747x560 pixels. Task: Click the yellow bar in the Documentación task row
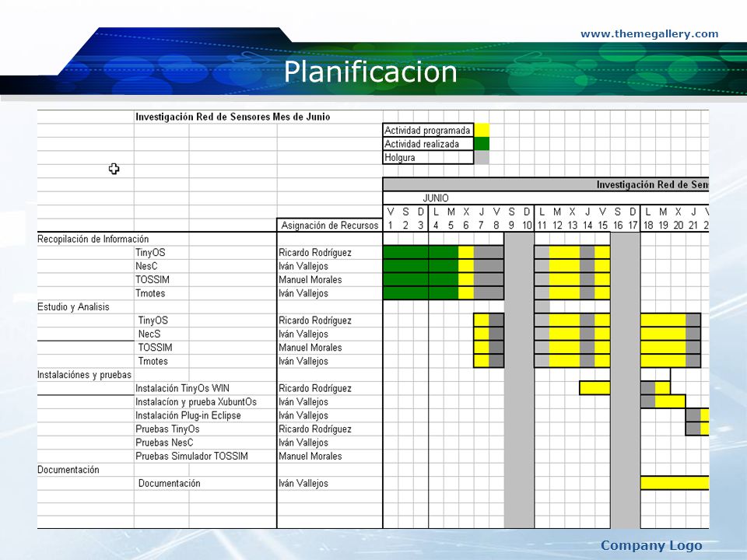tap(675, 483)
